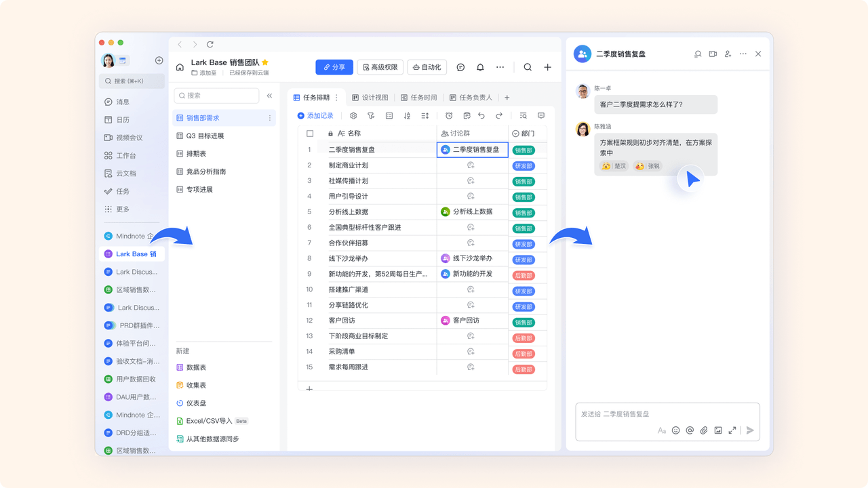Viewport: 868px width, 488px height.
Task: Insert an image in the chat message box
Action: coord(718,430)
